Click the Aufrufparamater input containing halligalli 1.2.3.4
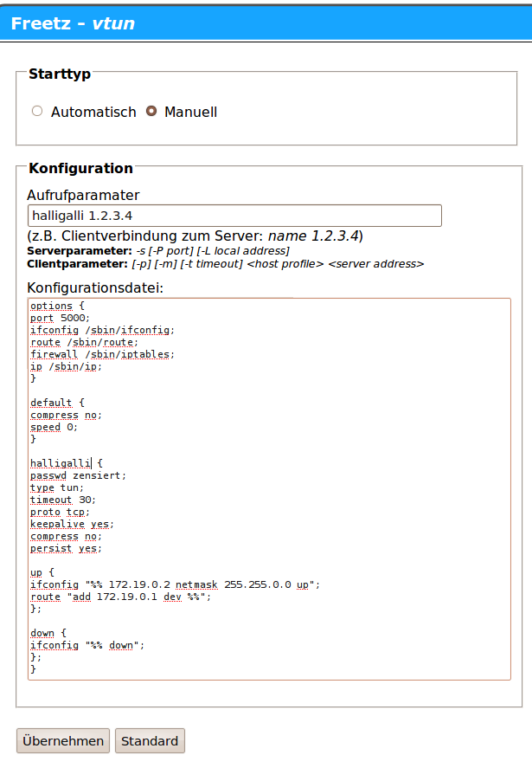The height and width of the screenshot is (768, 532). click(234, 216)
